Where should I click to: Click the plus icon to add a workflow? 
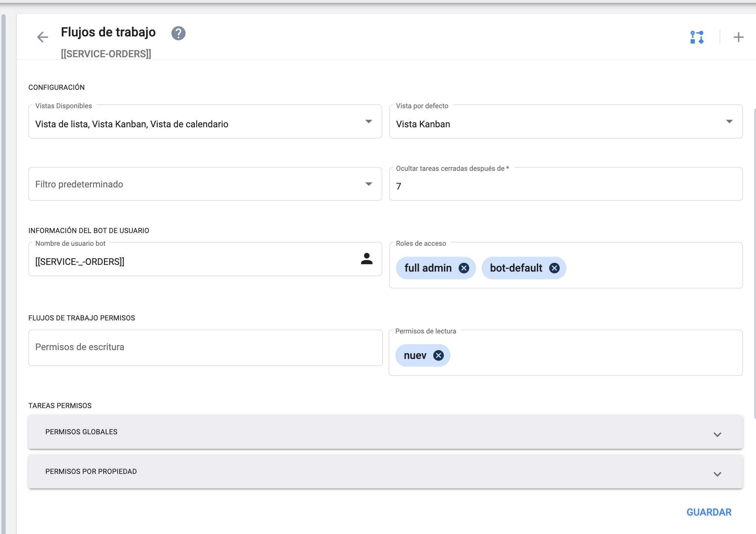738,37
